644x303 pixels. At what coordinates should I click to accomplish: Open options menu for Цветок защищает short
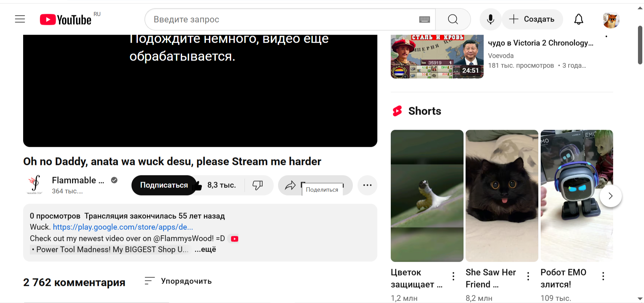pyautogui.click(x=453, y=276)
